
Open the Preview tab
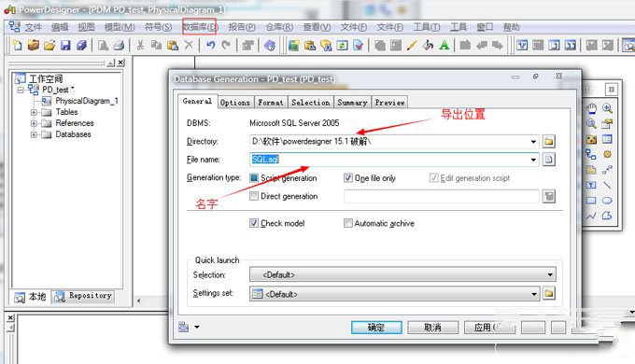click(x=389, y=103)
